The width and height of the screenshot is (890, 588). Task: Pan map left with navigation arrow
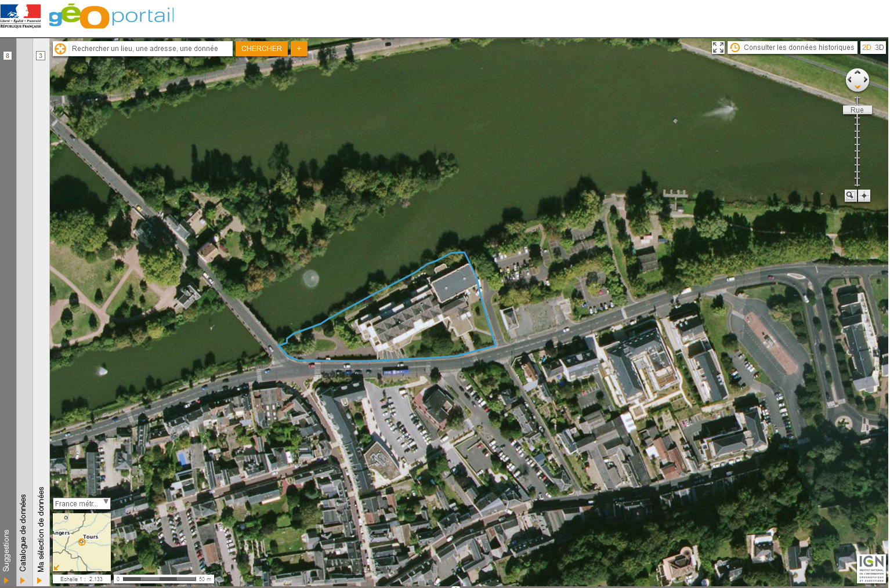pyautogui.click(x=849, y=80)
